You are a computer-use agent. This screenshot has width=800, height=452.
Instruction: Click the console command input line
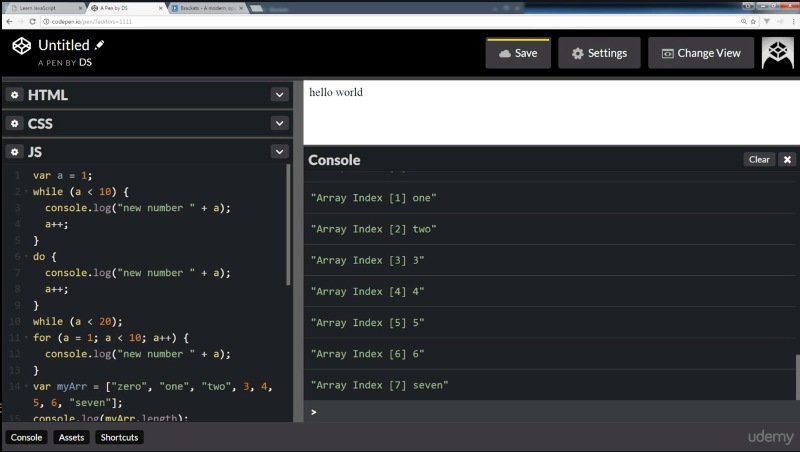coord(550,412)
